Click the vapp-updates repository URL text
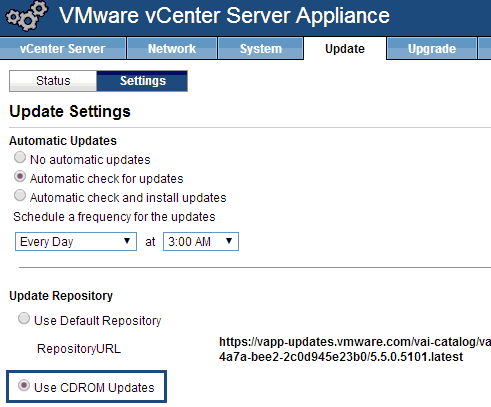Viewport: 491px width, 407px height. [x=355, y=349]
